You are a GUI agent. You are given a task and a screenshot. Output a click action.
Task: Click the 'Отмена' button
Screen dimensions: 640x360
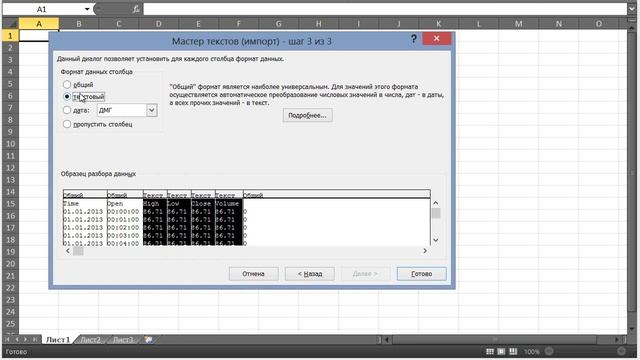(x=253, y=274)
